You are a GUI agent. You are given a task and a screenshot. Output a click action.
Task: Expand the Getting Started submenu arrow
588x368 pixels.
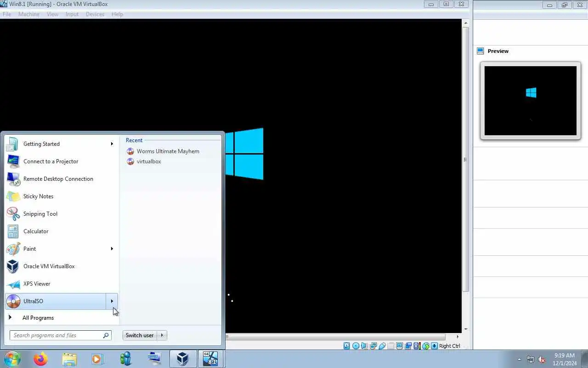pyautogui.click(x=112, y=144)
